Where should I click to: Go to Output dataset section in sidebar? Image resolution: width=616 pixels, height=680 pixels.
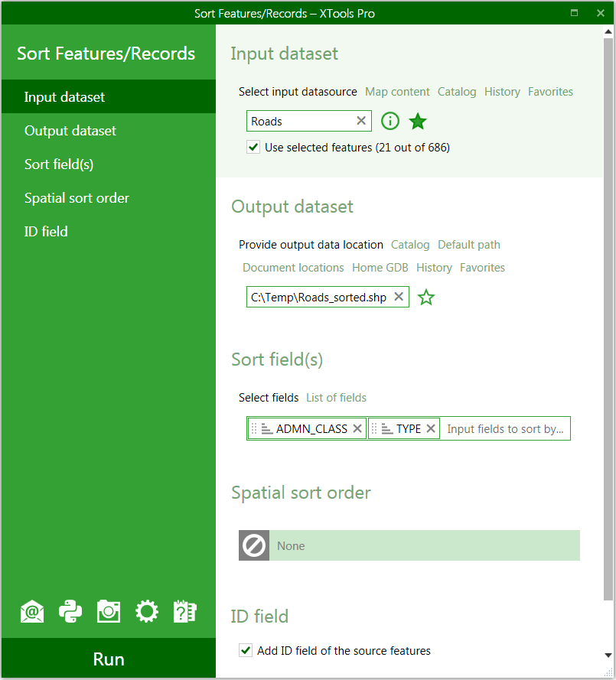tap(109, 131)
